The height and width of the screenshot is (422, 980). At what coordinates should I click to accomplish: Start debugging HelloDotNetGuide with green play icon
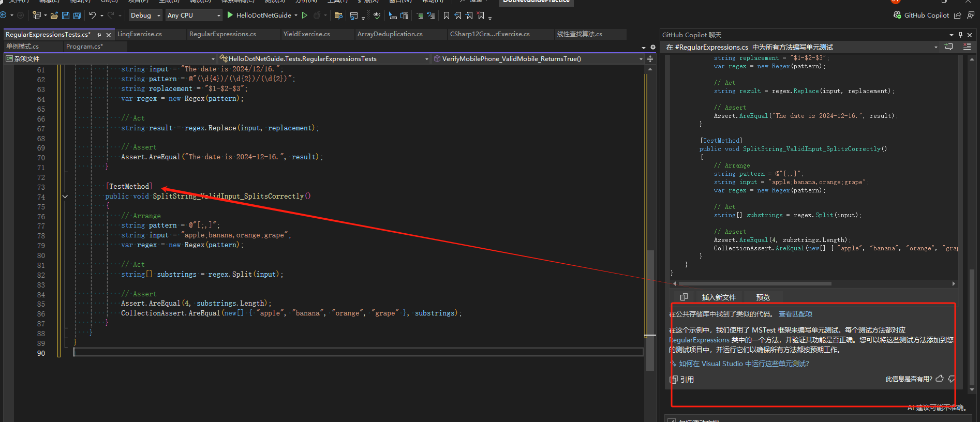click(230, 16)
